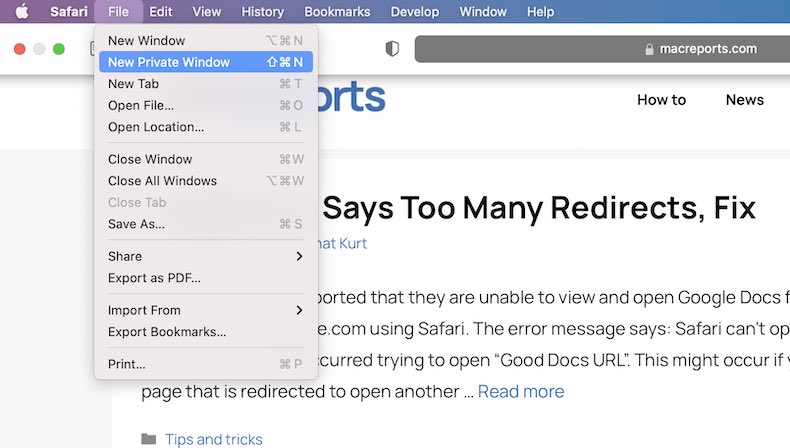Viewport: 790px width, 448px height.
Task: Click the Read more link
Action: tap(521, 391)
